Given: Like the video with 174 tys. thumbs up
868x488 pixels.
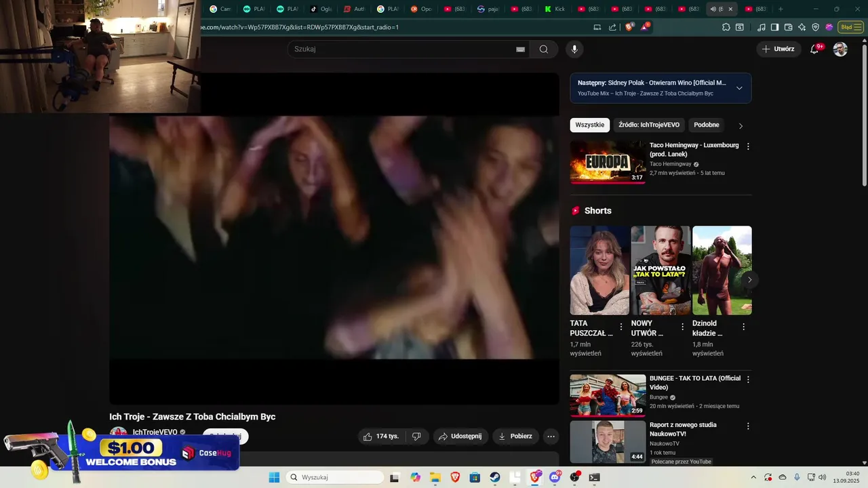Looking at the screenshot, I should tap(382, 436).
